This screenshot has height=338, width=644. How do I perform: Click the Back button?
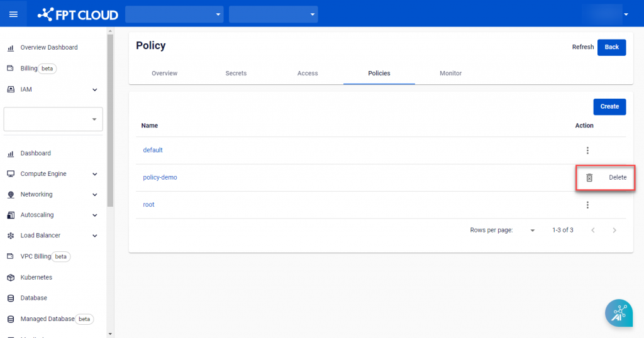click(611, 47)
